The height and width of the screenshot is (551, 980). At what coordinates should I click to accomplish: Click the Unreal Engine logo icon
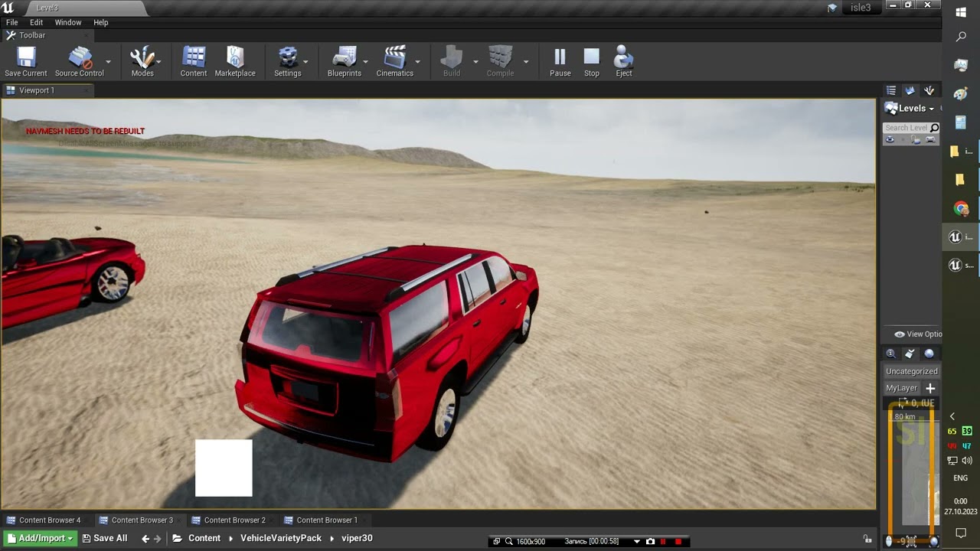pyautogui.click(x=8, y=8)
